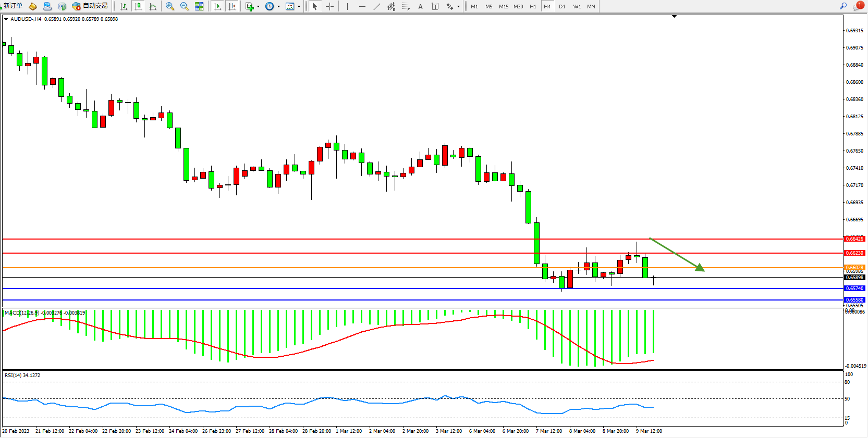Open the notification chat bubble icon
868x438 pixels.
[x=858, y=6]
